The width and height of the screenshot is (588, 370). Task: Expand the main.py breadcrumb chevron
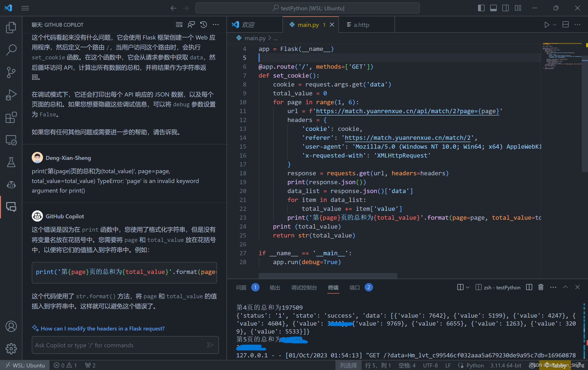pos(270,38)
